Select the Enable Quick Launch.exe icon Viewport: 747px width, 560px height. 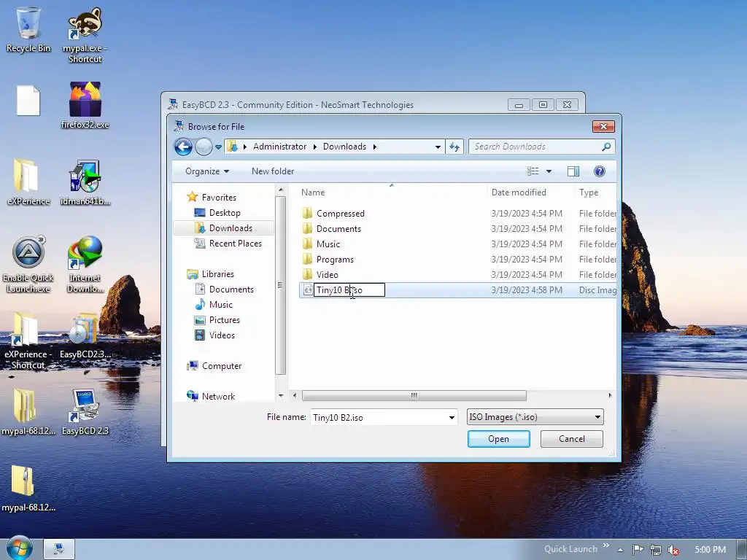28,264
